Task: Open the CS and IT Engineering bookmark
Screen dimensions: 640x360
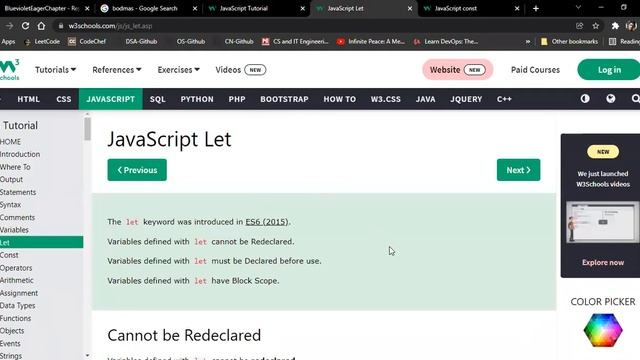Action: [295, 41]
